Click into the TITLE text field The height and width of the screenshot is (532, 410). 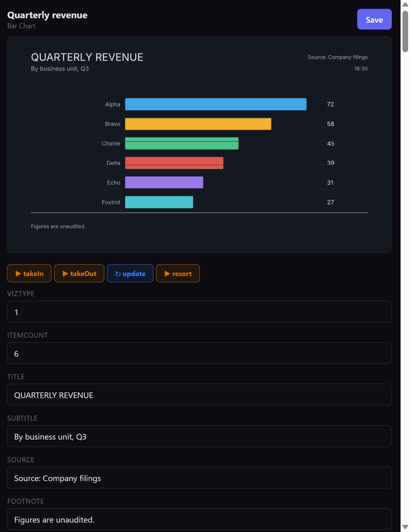199,395
